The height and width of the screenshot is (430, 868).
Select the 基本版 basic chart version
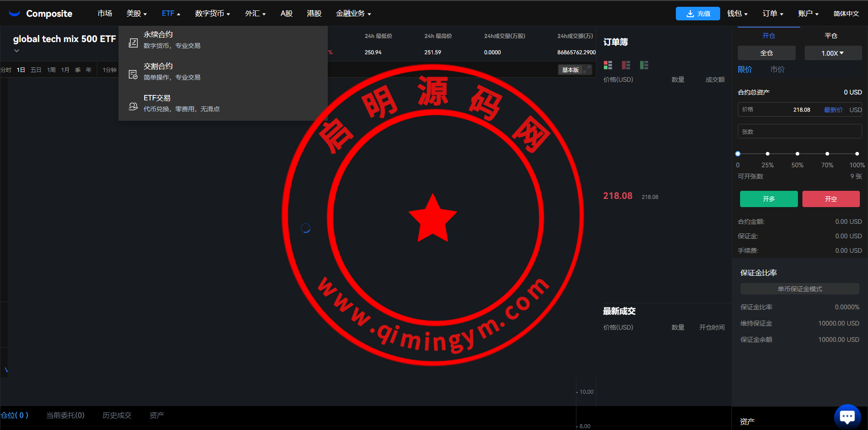pos(570,70)
